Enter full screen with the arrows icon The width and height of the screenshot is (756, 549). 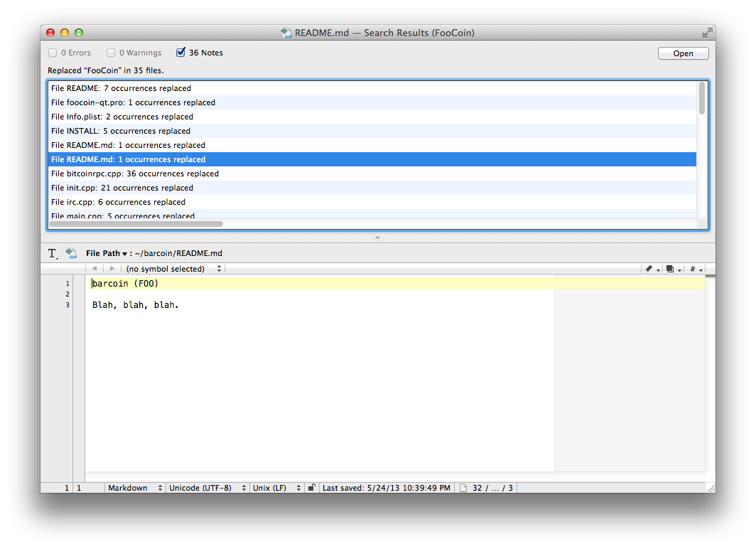[x=707, y=33]
